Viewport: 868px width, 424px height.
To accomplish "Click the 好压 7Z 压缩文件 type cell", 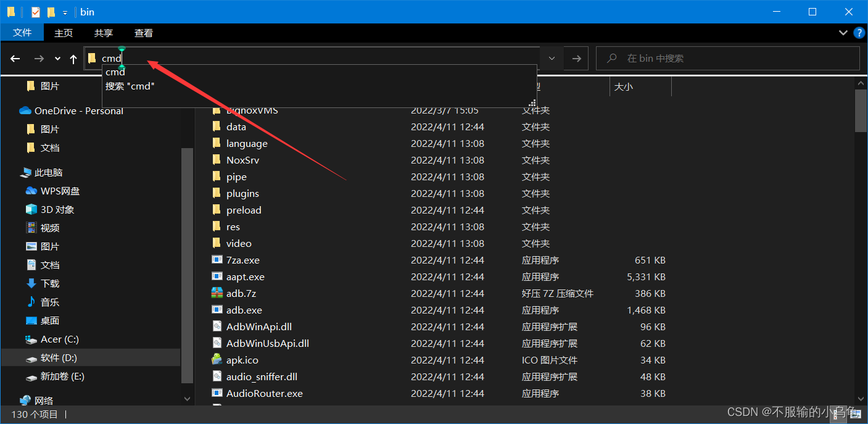I will (x=558, y=294).
